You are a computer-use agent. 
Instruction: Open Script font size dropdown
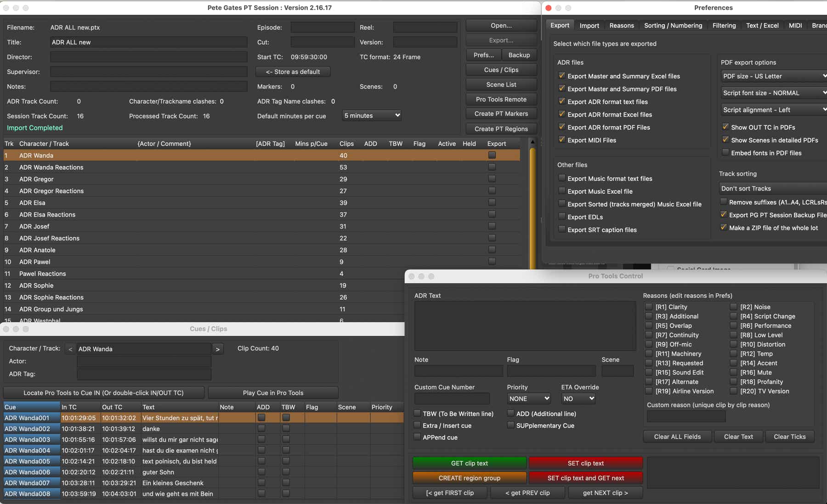(x=774, y=93)
